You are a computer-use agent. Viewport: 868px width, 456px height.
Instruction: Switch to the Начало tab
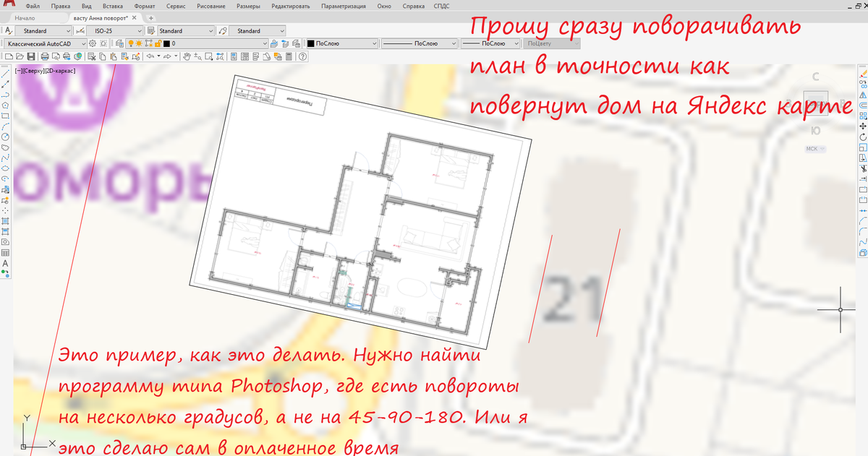pos(25,17)
